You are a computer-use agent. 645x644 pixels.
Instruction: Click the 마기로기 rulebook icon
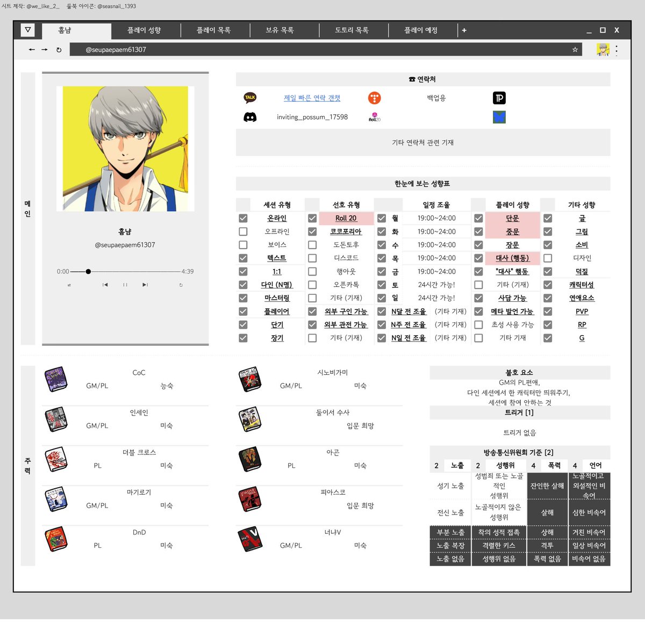coord(56,499)
